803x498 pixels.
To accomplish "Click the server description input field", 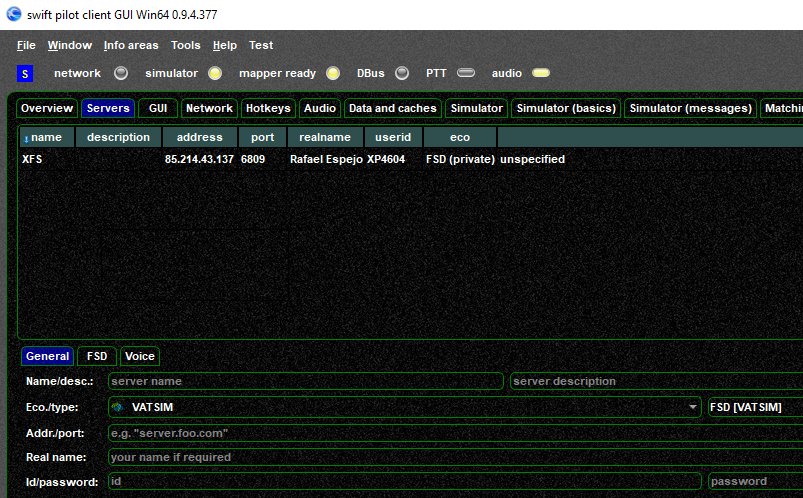I will click(657, 381).
